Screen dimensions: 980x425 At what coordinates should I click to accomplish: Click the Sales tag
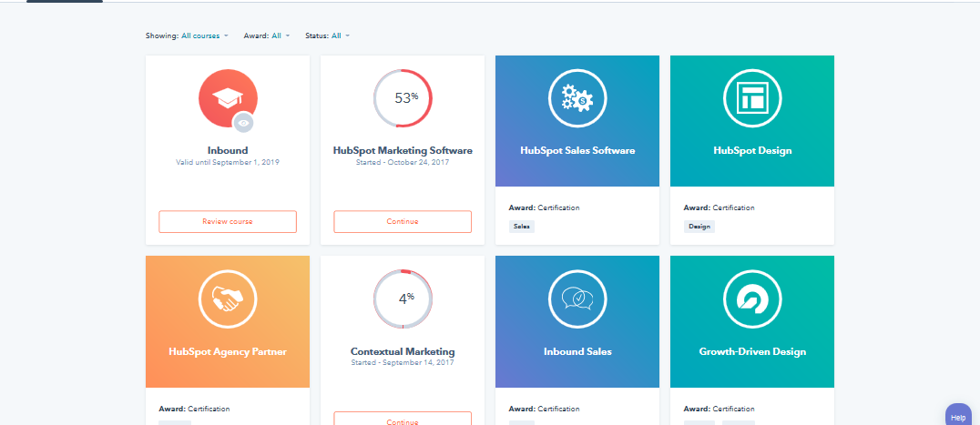pyautogui.click(x=521, y=227)
